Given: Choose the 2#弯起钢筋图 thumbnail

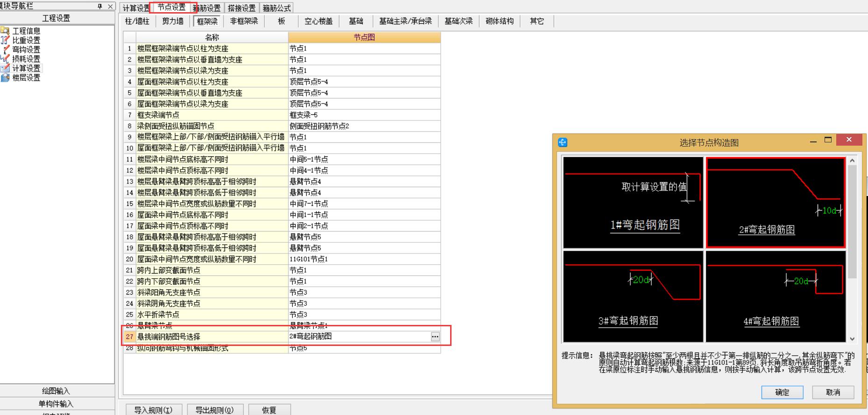Looking at the screenshot, I should tap(776, 203).
